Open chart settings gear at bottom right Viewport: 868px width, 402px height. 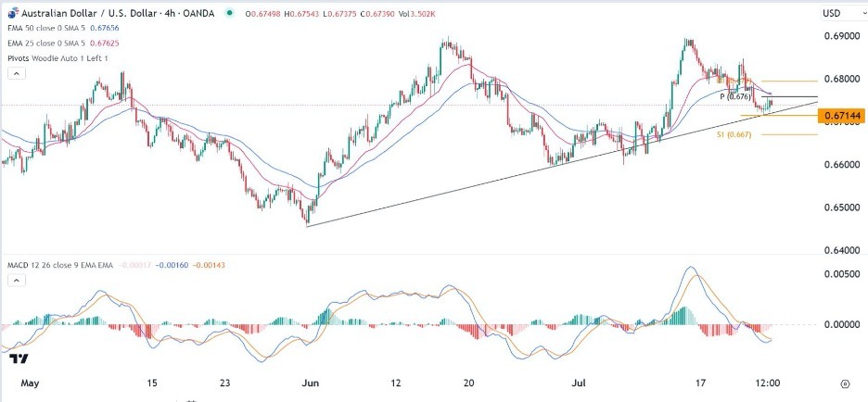(845, 383)
